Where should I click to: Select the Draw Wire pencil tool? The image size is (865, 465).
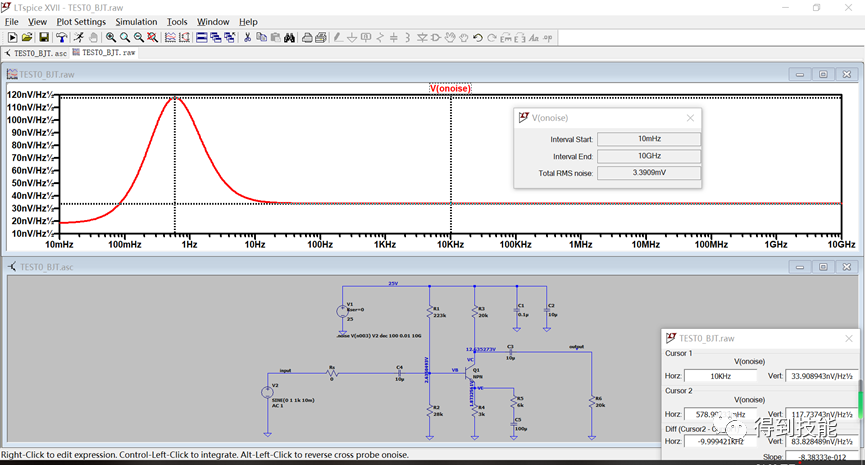[x=338, y=38]
